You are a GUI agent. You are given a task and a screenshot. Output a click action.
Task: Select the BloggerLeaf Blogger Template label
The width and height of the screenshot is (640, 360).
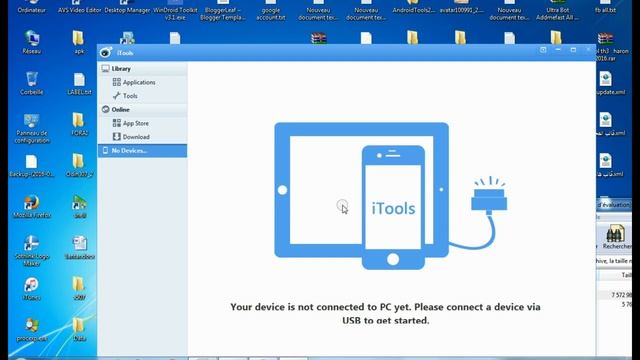223,13
